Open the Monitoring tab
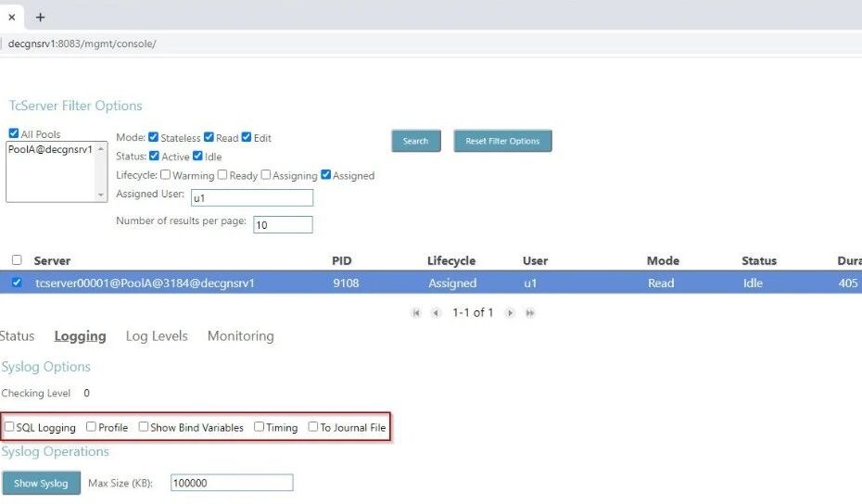Image resolution: width=862 pixels, height=504 pixels. pyautogui.click(x=240, y=336)
